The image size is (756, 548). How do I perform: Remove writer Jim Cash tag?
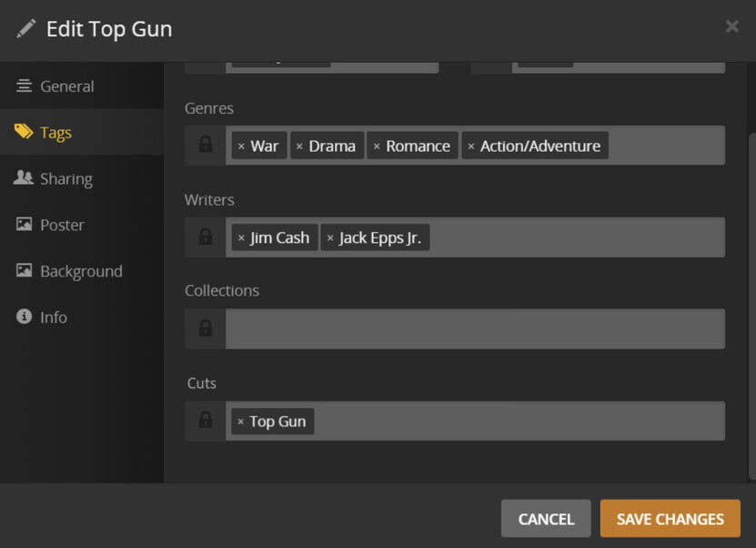pos(242,238)
